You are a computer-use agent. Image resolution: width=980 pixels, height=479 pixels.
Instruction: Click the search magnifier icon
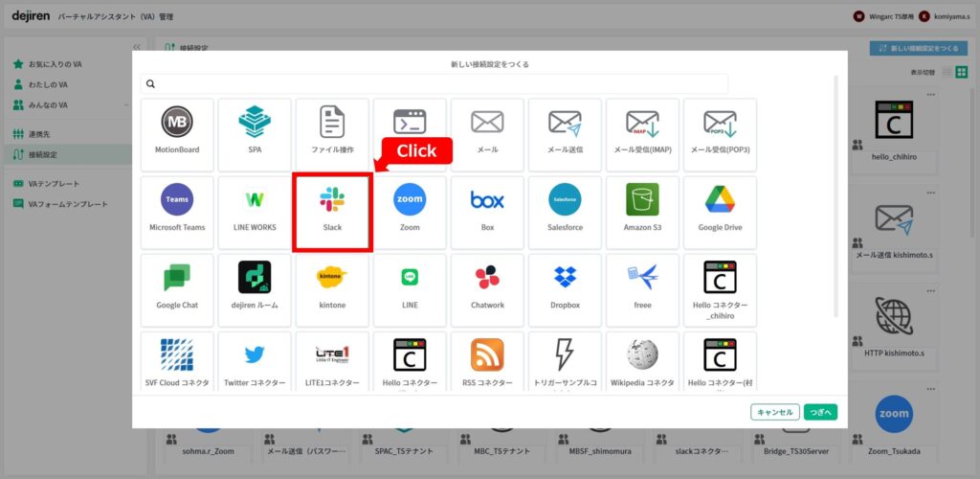click(150, 83)
